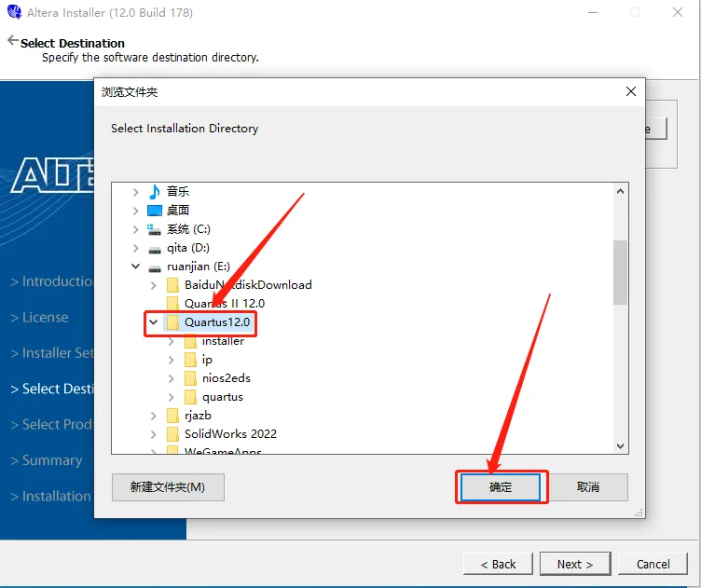701x588 pixels.
Task: Click the BaiduNetdiskDownload folder icon
Action: [x=172, y=285]
